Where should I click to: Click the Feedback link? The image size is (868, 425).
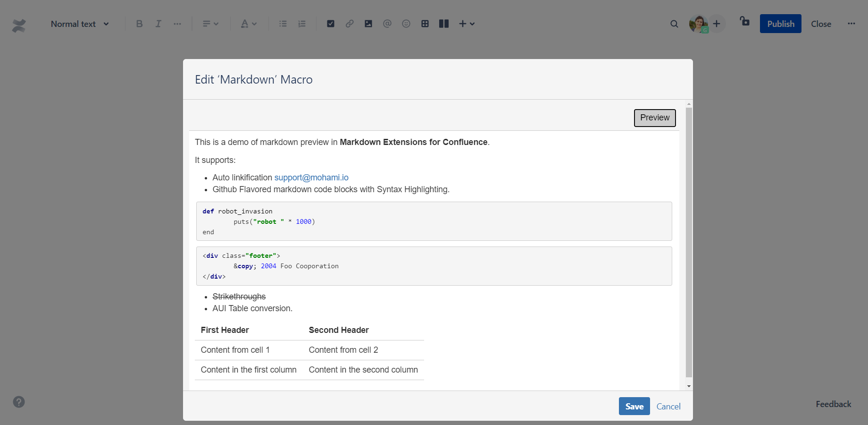834,404
